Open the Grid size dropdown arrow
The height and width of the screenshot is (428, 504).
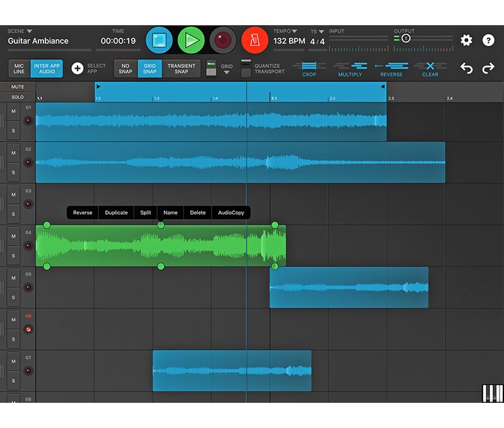(x=227, y=72)
